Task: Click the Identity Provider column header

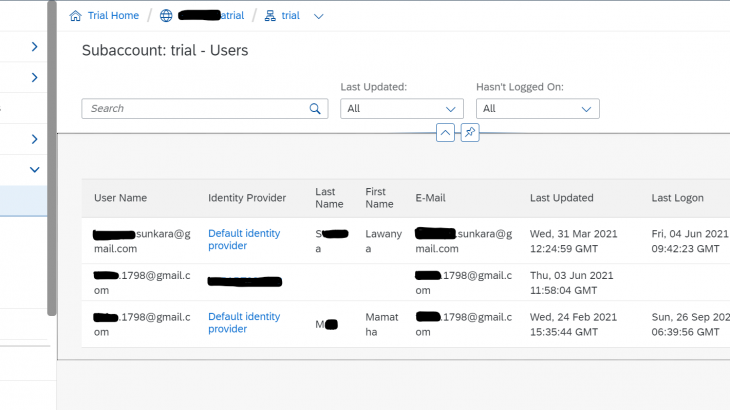Action: (247, 198)
